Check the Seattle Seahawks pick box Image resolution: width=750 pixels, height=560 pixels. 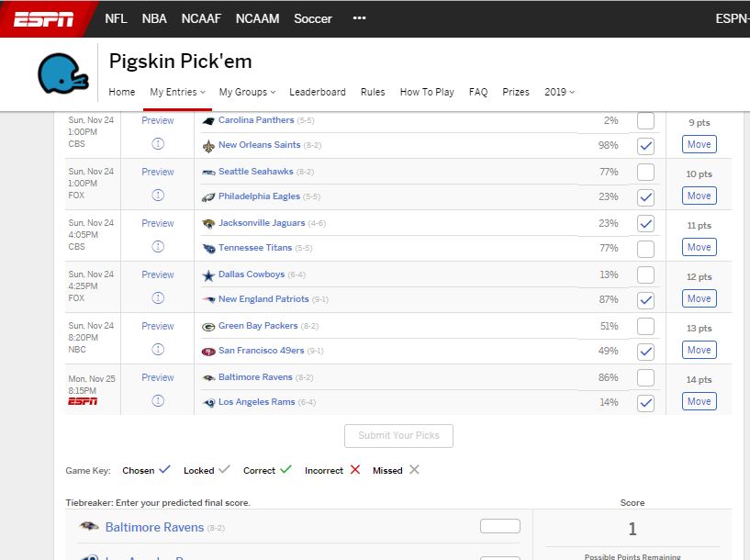pos(645,172)
